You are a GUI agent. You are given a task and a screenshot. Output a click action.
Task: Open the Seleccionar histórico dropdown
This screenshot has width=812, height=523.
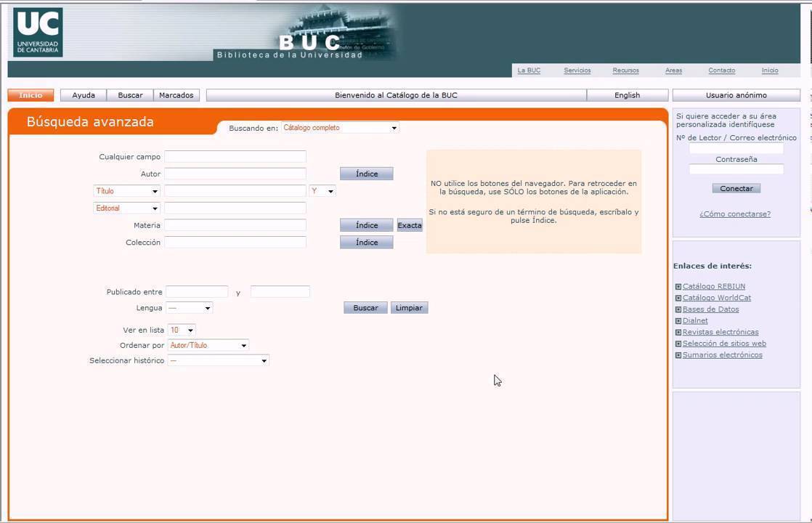(218, 361)
